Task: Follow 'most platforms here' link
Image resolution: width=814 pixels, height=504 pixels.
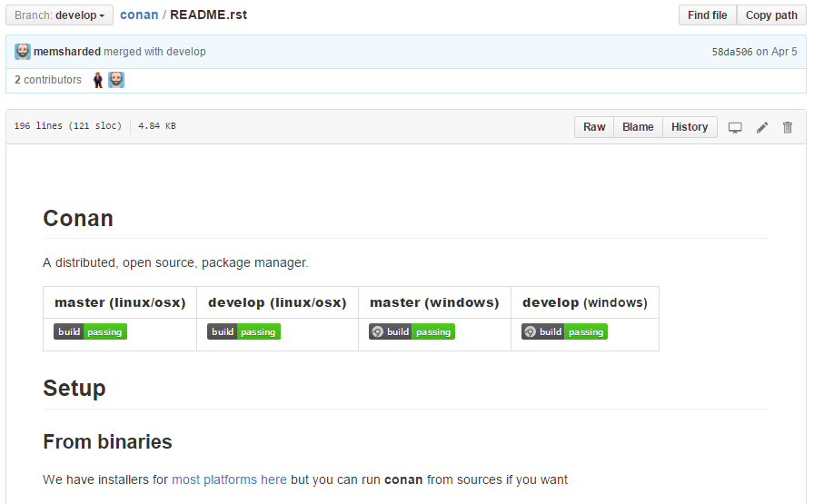Action: [x=229, y=479]
